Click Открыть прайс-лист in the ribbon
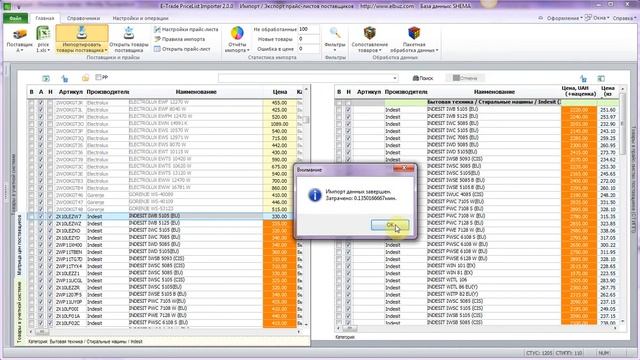 [182, 49]
